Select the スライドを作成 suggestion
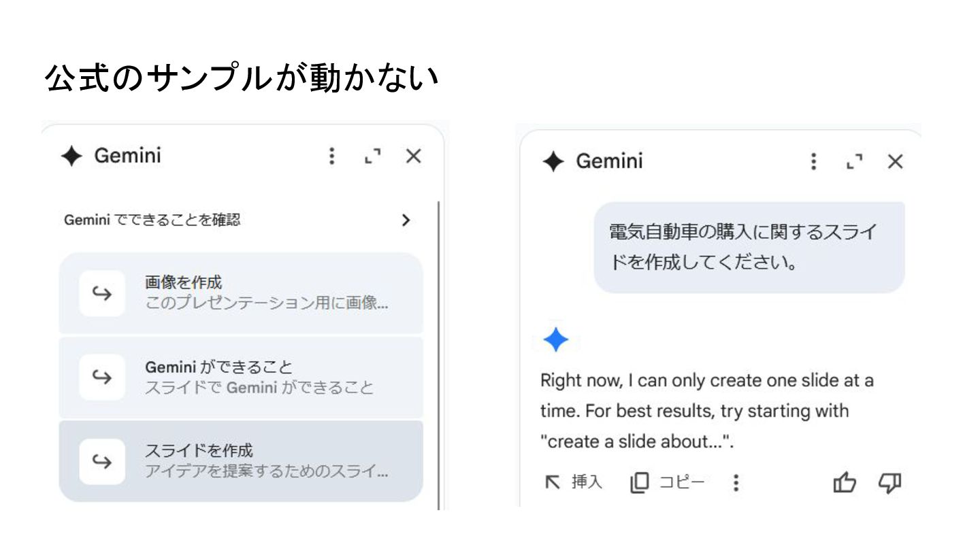Image resolution: width=980 pixels, height=551 pixels. point(265,461)
